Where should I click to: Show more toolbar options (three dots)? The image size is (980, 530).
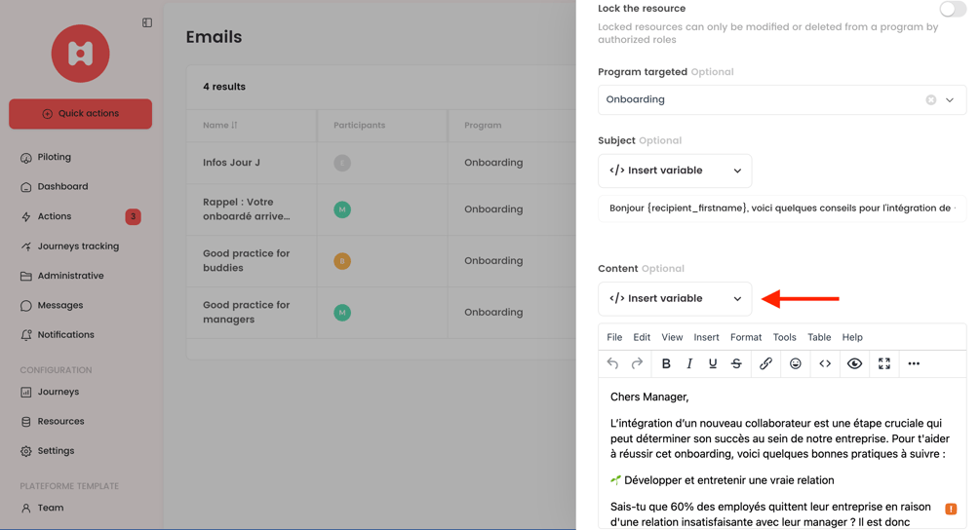tap(914, 363)
